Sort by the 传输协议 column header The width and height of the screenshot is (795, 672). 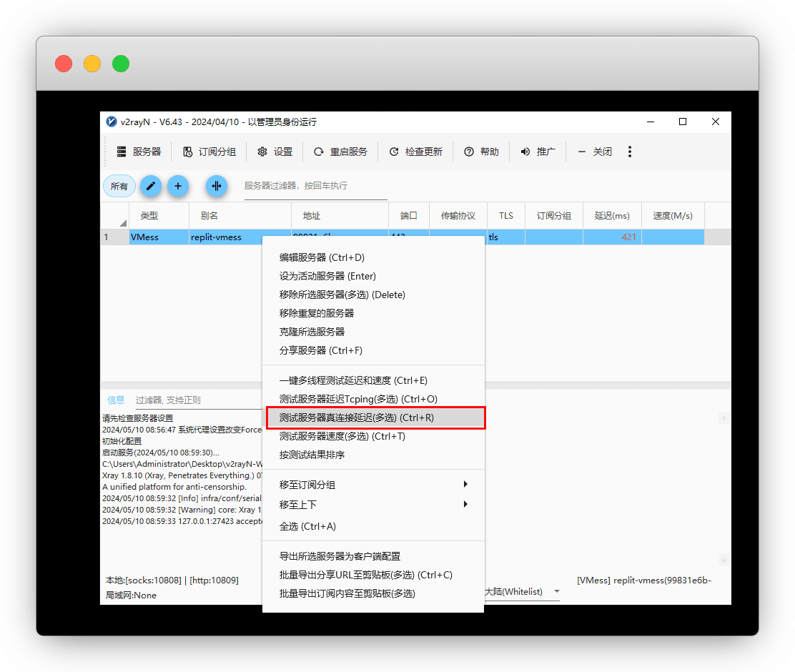click(458, 216)
